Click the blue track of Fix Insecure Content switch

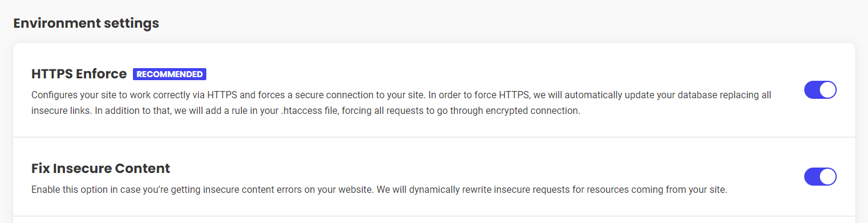click(x=812, y=177)
